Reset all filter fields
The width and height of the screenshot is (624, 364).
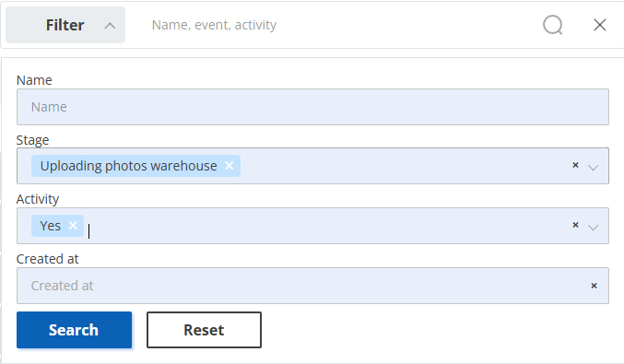(x=204, y=330)
